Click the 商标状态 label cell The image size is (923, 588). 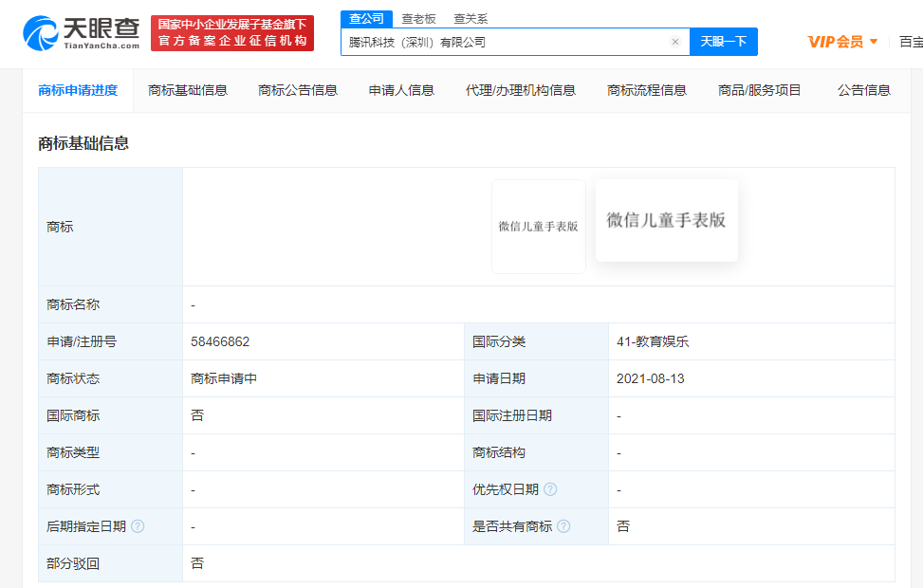pyautogui.click(x=111, y=378)
